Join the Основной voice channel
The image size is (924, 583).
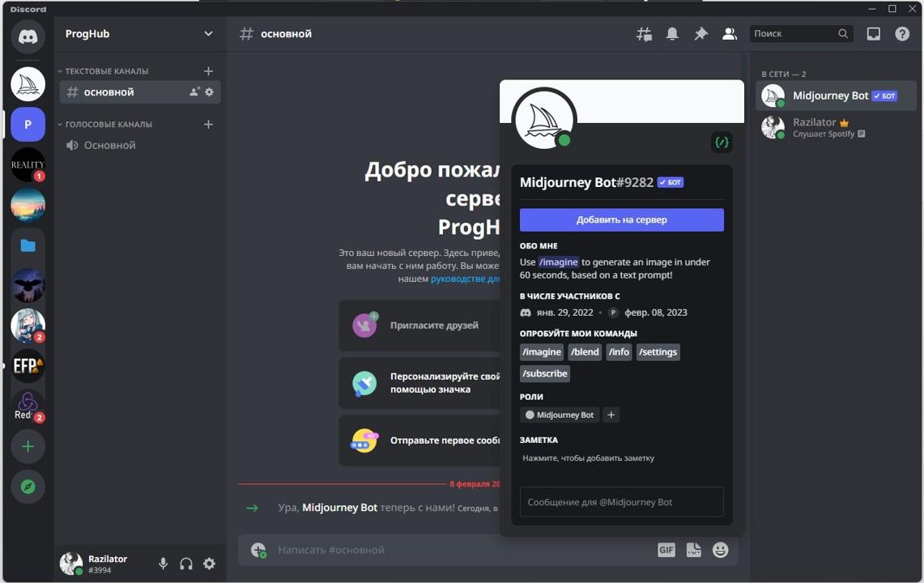[x=140, y=145]
